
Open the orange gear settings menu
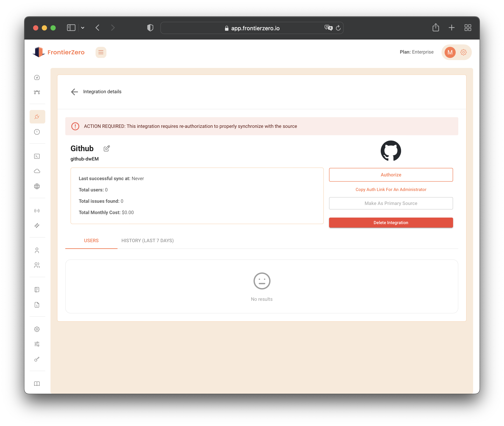coord(463,52)
